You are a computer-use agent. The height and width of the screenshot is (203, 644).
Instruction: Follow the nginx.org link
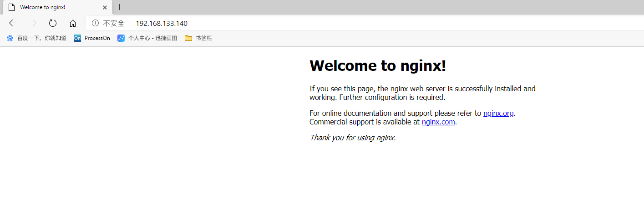point(498,113)
